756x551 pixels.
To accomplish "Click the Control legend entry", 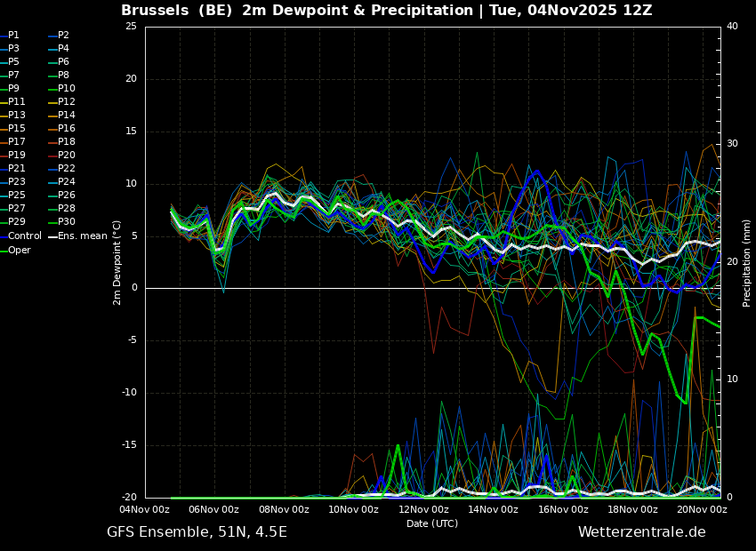I will (x=24, y=236).
